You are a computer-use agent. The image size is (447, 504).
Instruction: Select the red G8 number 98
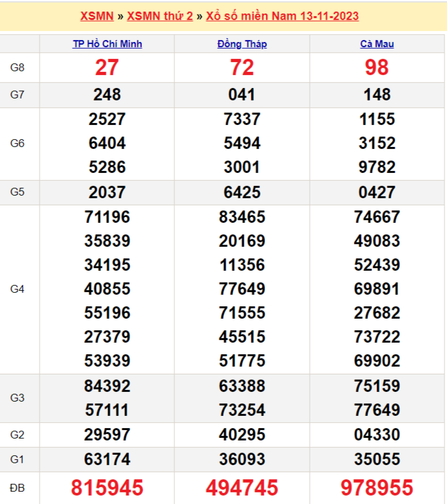pos(377,67)
